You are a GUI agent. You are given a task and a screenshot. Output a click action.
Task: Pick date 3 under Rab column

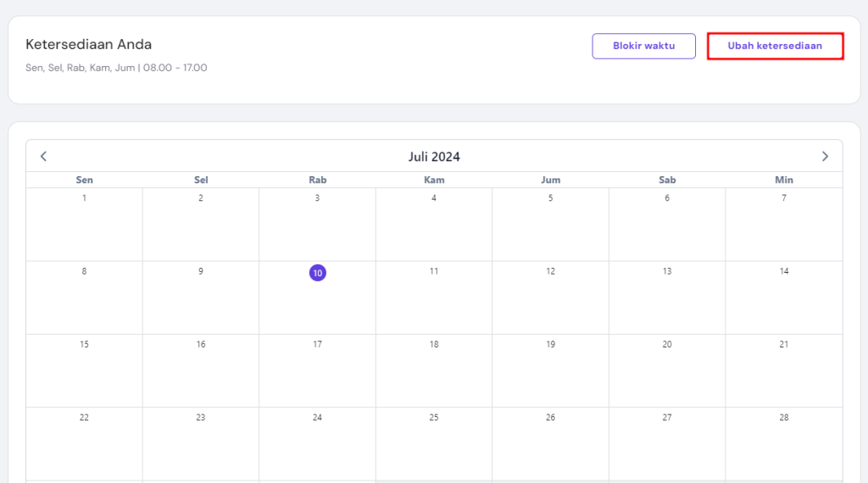click(x=317, y=198)
